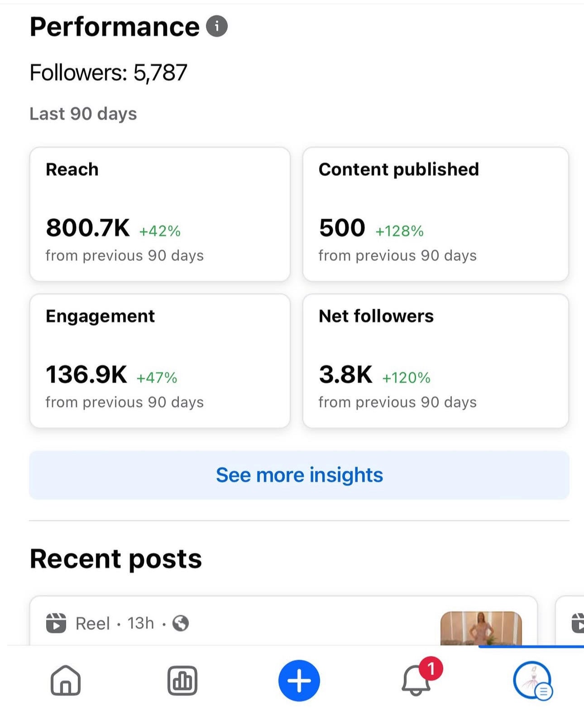Tap the Reel 13h post header

coord(115,623)
